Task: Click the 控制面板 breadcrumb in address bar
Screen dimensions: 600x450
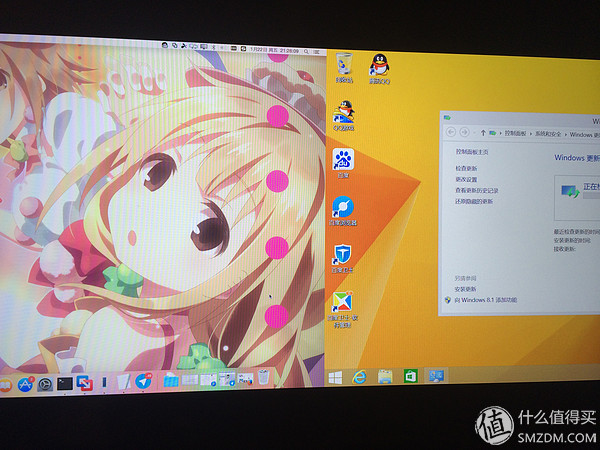Action: (x=515, y=133)
